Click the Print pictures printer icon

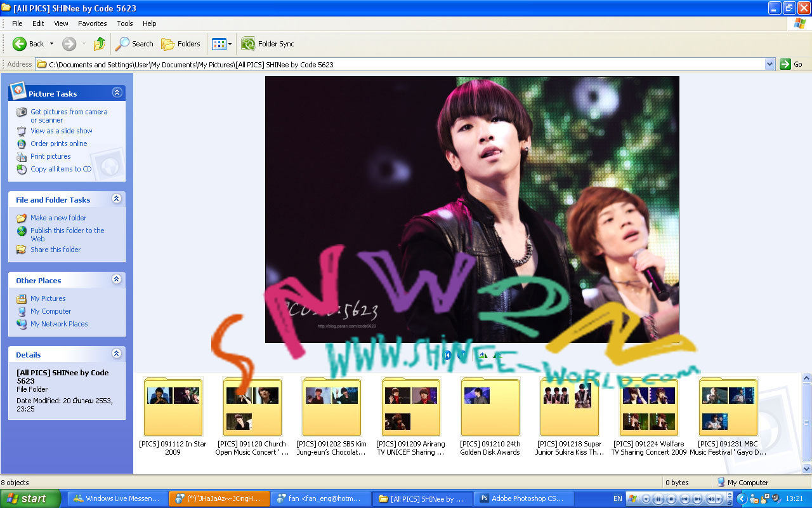pos(22,156)
